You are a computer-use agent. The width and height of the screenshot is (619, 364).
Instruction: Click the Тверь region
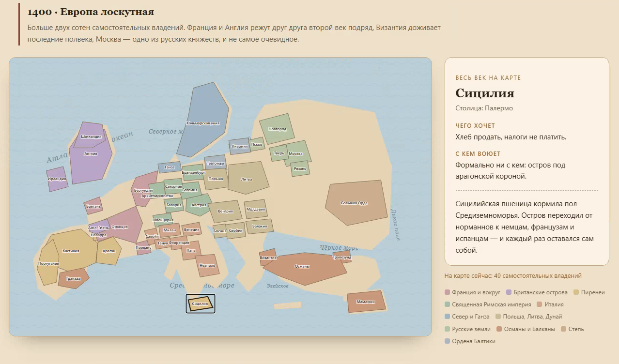(279, 153)
